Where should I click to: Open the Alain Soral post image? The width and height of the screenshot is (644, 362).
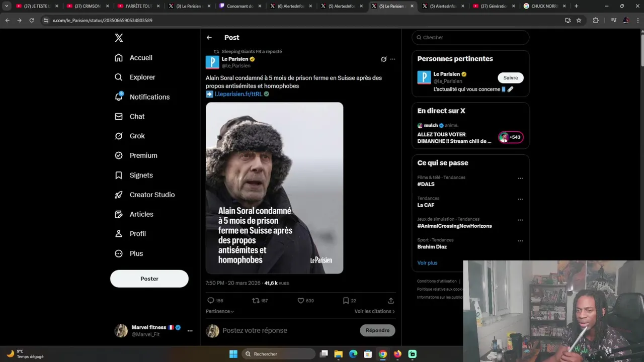pos(274,188)
